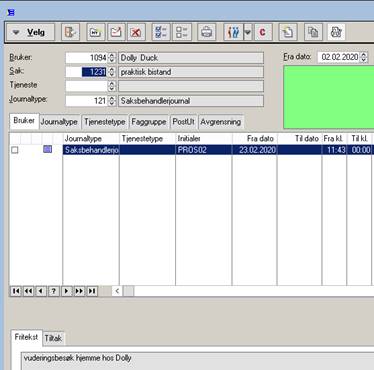Click the new journal entry icon
374x370 pixels.
pyautogui.click(x=116, y=32)
